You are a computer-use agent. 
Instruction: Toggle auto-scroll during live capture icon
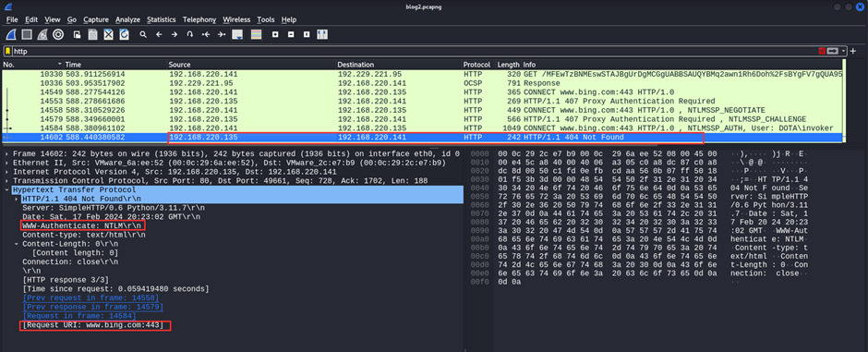[238, 34]
